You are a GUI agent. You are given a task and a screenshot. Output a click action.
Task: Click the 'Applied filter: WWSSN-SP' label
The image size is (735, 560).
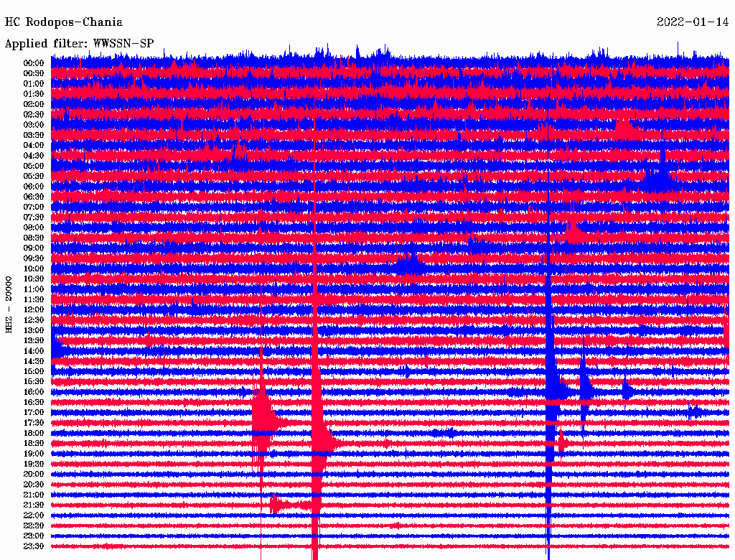click(x=79, y=44)
